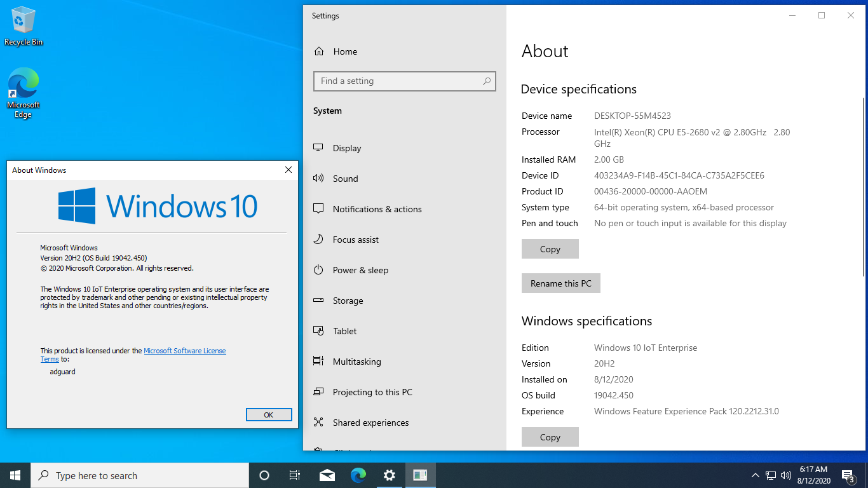The width and height of the screenshot is (868, 488).
Task: Select Focus assist in the sidebar
Action: pyautogui.click(x=405, y=240)
